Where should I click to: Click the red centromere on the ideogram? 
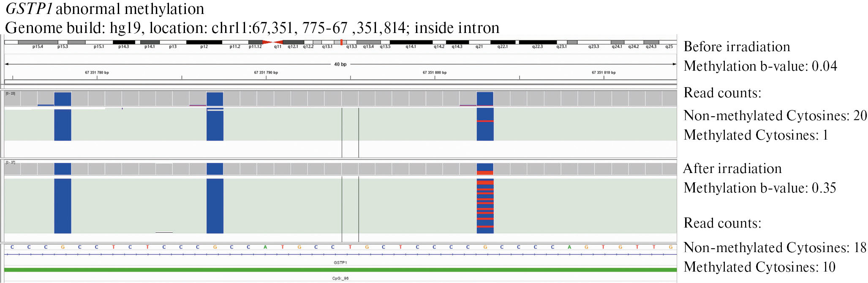click(272, 42)
